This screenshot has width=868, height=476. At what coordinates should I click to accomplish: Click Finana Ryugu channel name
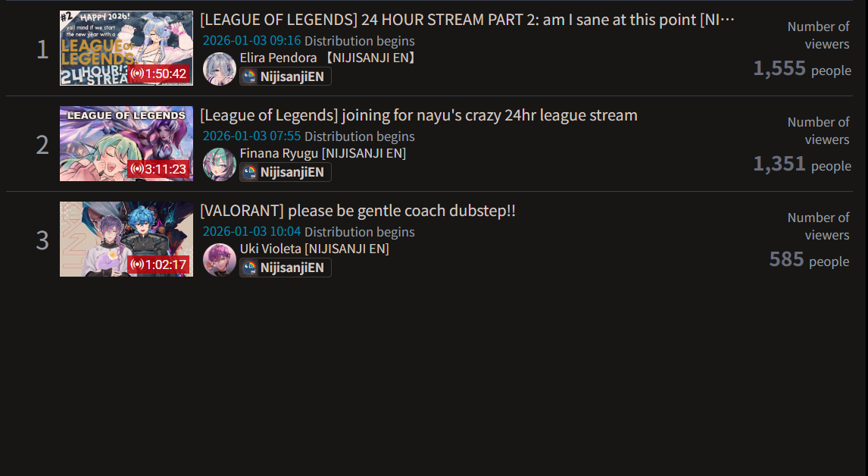click(323, 153)
